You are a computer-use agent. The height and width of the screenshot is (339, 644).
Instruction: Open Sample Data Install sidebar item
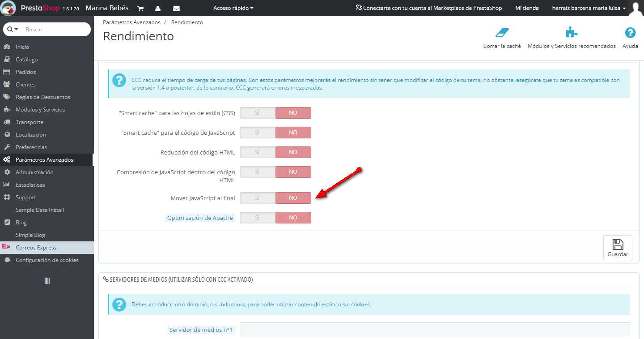pyautogui.click(x=47, y=210)
